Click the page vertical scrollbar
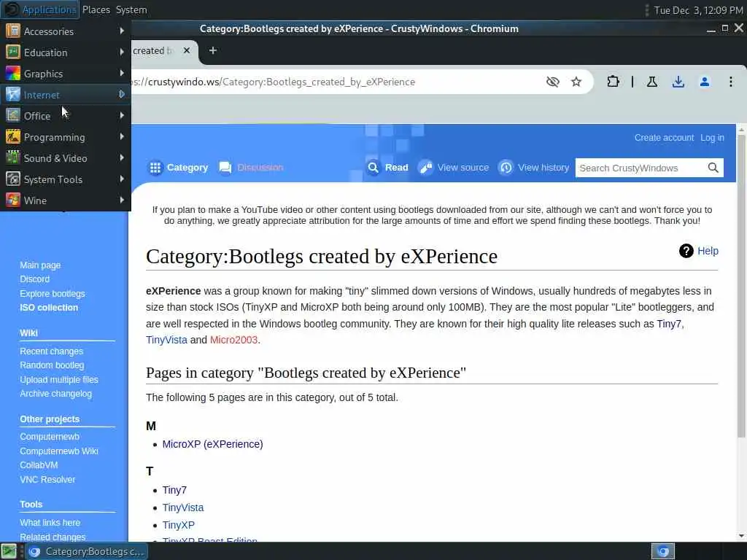Screen dimensions: 747x560 [x=741, y=286]
